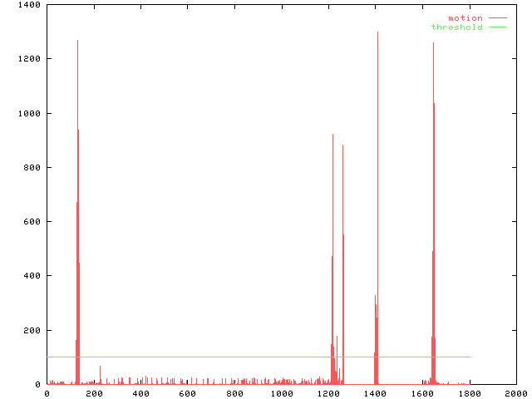Select the green threshold legend line sample
This screenshot has width=532, height=399.
coord(497,27)
